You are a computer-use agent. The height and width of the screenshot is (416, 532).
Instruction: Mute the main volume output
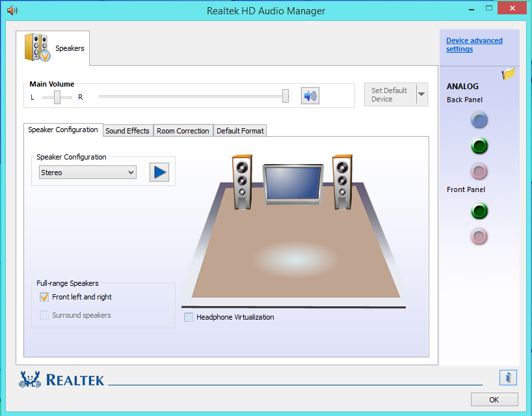pos(310,95)
